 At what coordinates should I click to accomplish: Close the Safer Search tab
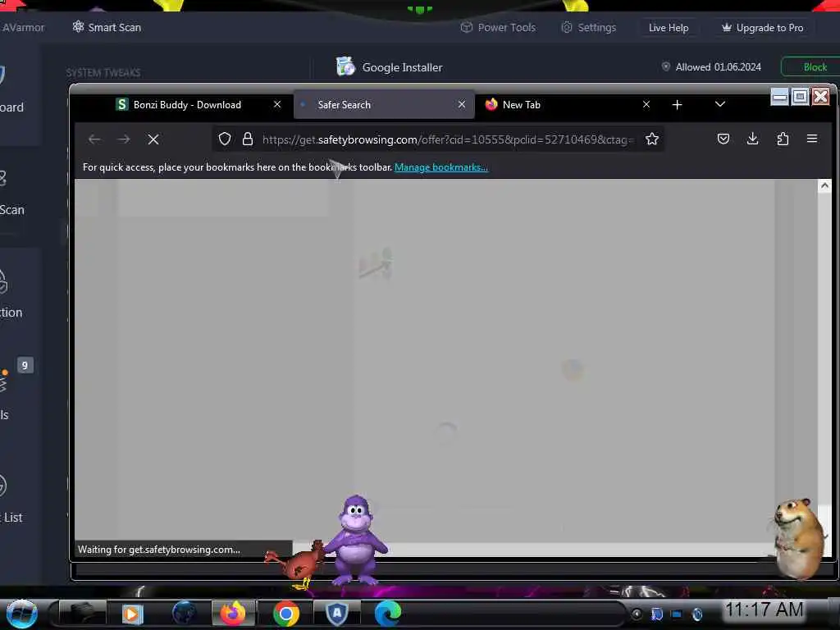(462, 104)
